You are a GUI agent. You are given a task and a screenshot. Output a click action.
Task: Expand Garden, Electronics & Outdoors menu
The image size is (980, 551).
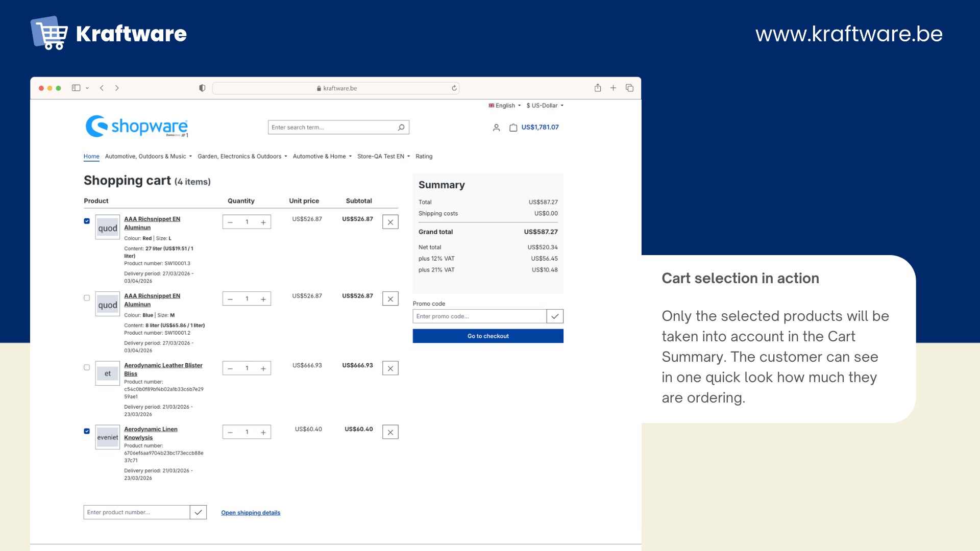[x=242, y=157]
